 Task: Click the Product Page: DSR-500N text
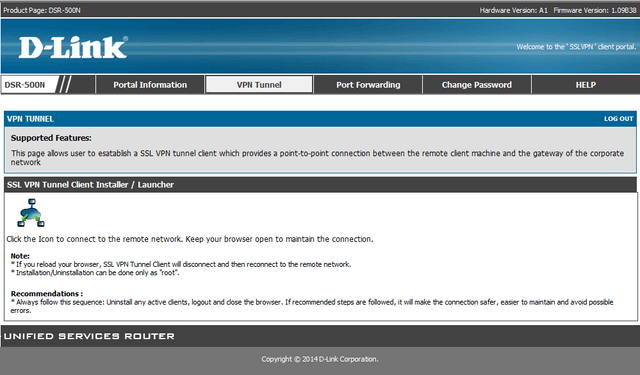pos(42,10)
